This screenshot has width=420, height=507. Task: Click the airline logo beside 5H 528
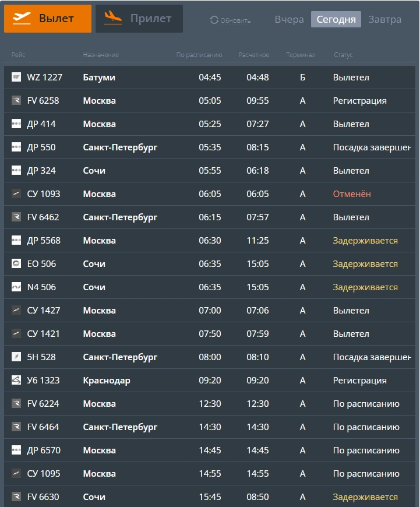[16, 357]
